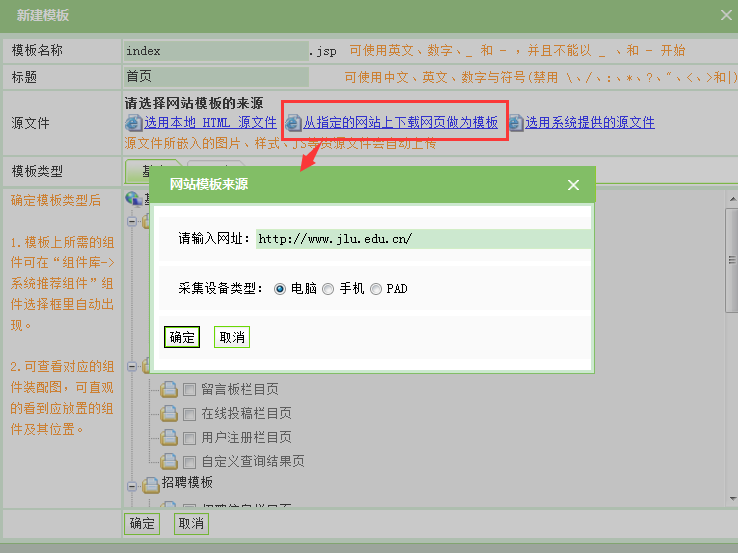
Task: Confirm the URL with 确定 in the dialog
Action: click(x=182, y=337)
